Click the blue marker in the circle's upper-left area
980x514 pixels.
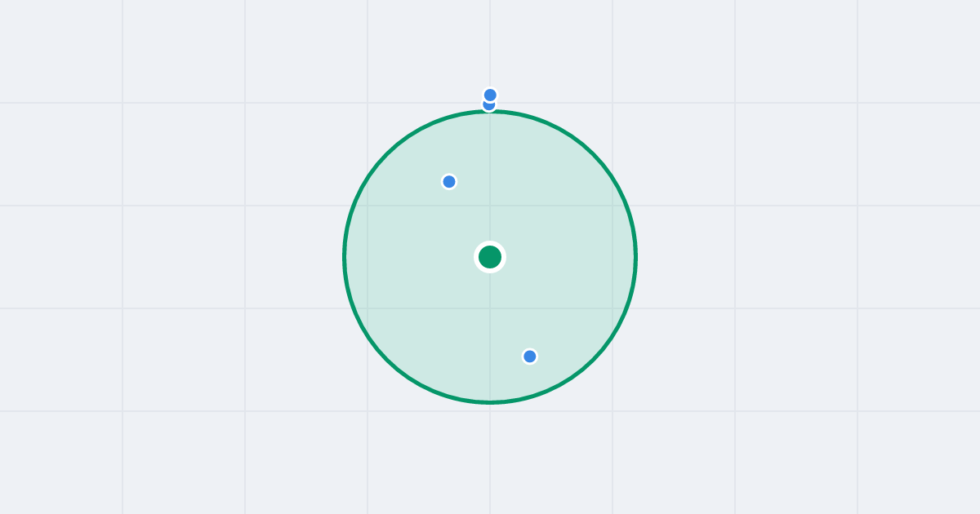[449, 182]
